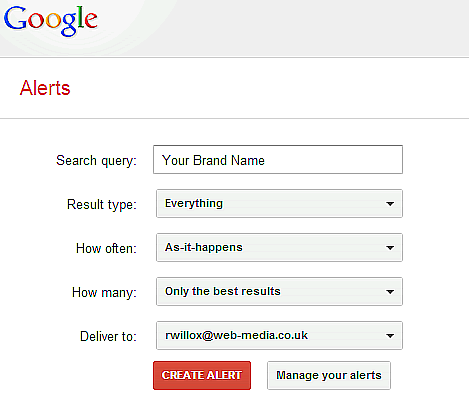Click the 'Result type:' label
This screenshot has height=402, width=469.
click(x=102, y=205)
